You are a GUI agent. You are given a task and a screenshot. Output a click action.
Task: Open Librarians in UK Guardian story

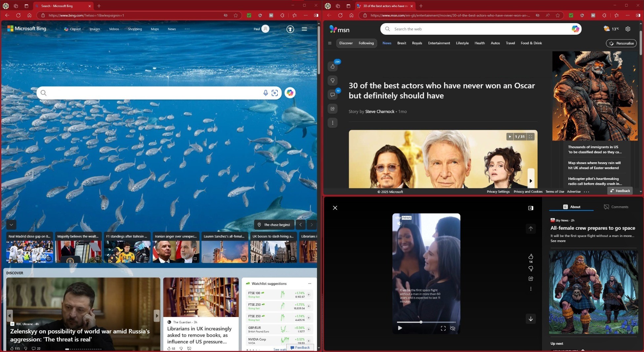tap(199, 335)
